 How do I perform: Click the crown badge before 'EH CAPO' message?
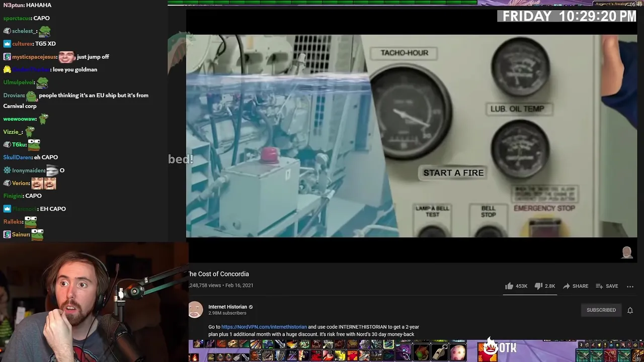(7, 209)
